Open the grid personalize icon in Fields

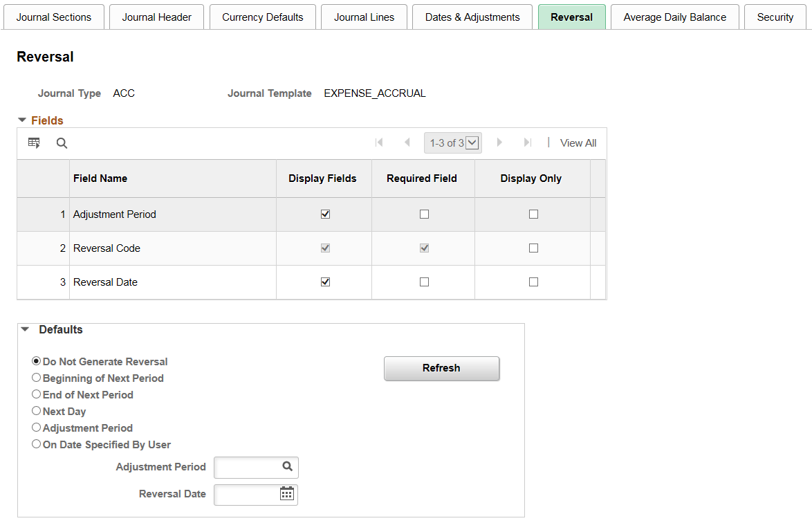click(x=34, y=143)
